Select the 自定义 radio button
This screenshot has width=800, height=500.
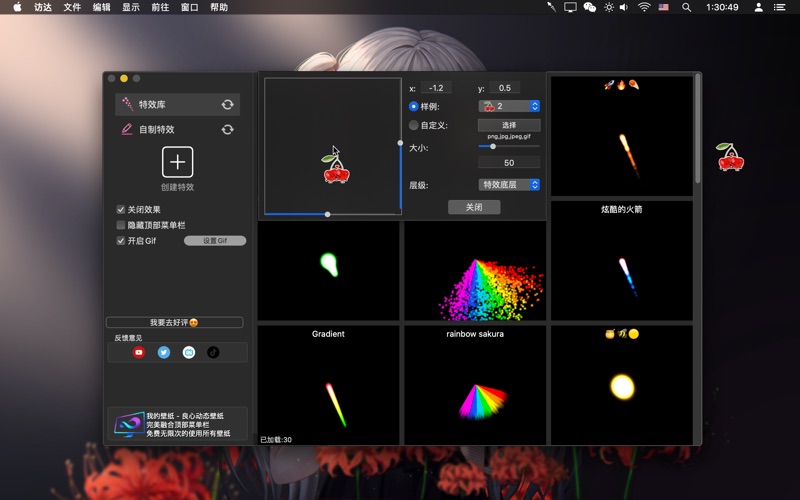[414, 126]
